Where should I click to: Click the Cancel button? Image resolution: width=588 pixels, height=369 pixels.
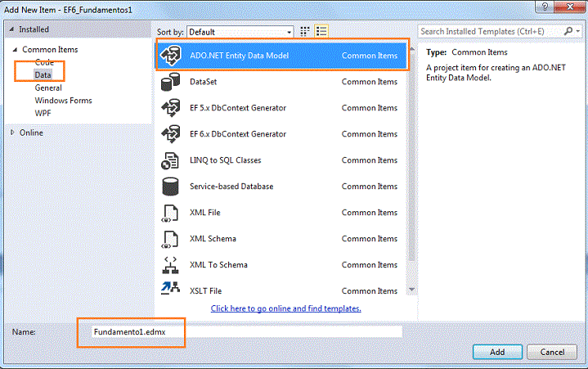coord(552,352)
